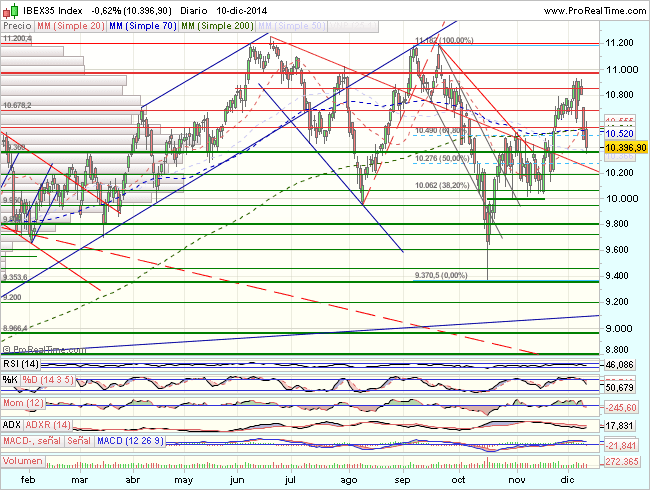Click the MACD (12 26 9) label
Screen dimensions: 650x490
point(131,441)
